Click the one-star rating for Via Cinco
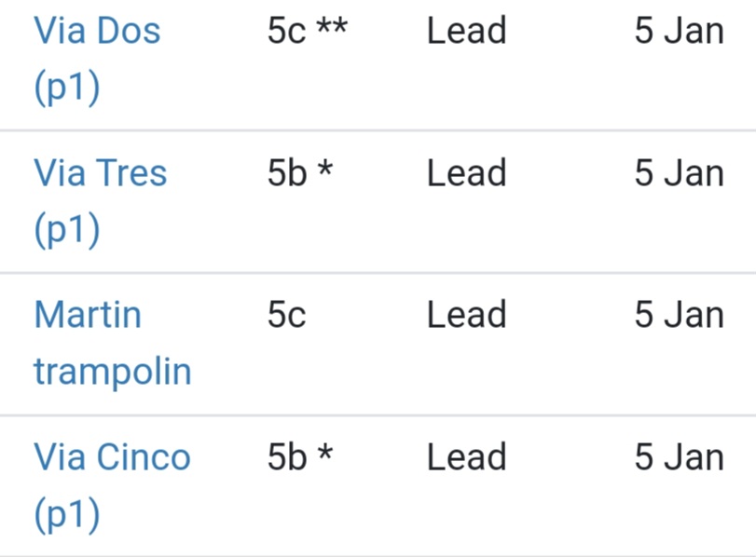Viewport: 756px width, 557px height. pos(324,455)
